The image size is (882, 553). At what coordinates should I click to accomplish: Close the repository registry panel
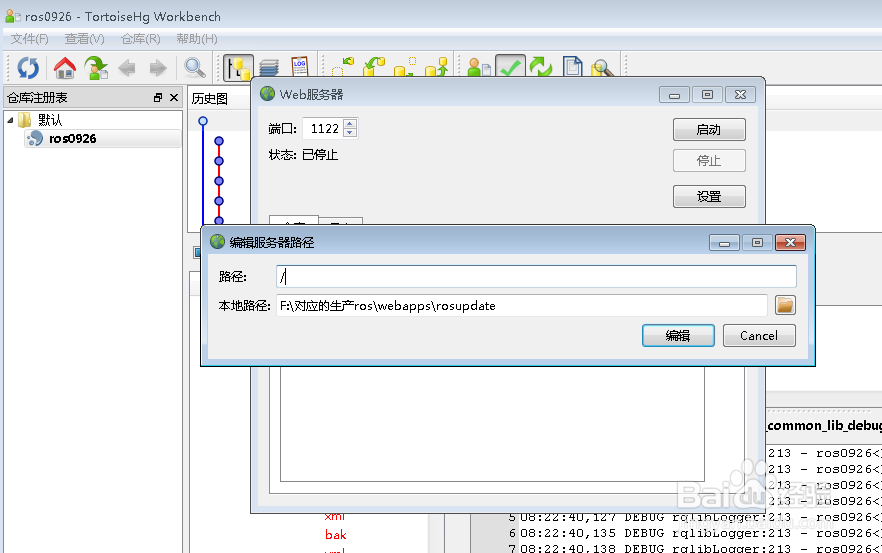tap(174, 97)
